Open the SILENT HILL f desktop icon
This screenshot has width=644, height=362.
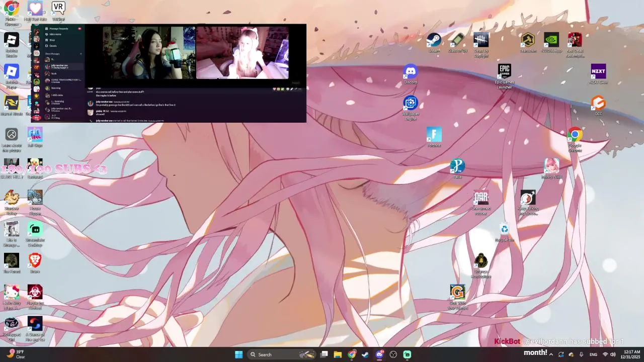point(11,169)
